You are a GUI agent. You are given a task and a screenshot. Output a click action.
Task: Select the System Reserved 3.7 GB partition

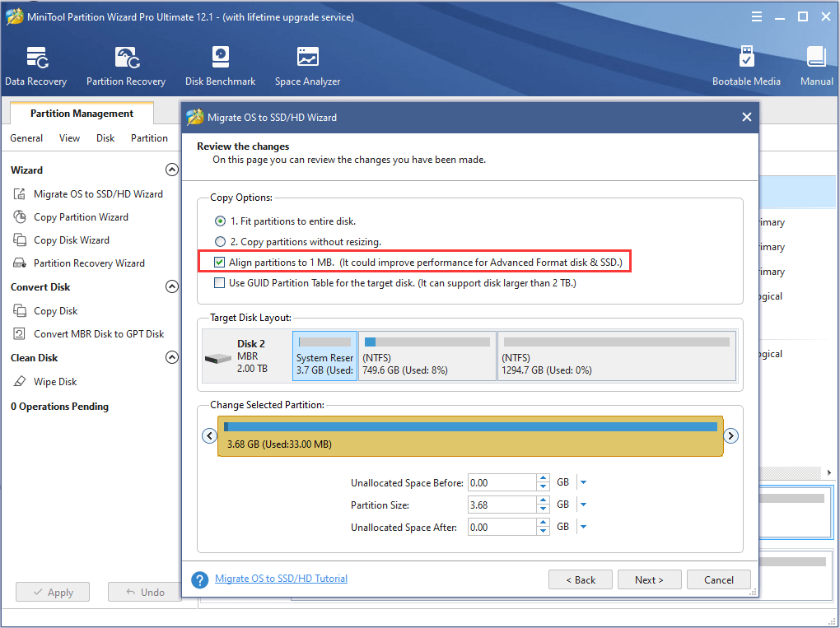(324, 356)
